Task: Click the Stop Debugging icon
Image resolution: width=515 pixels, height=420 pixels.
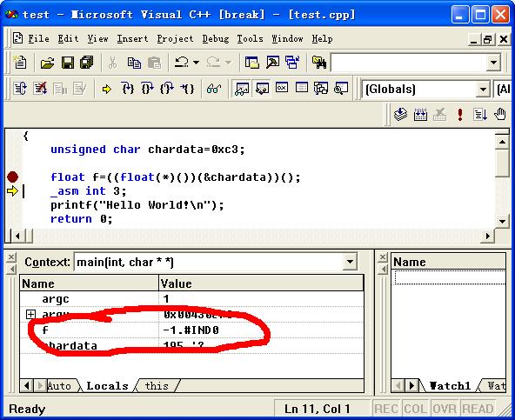Action: tap(40, 89)
